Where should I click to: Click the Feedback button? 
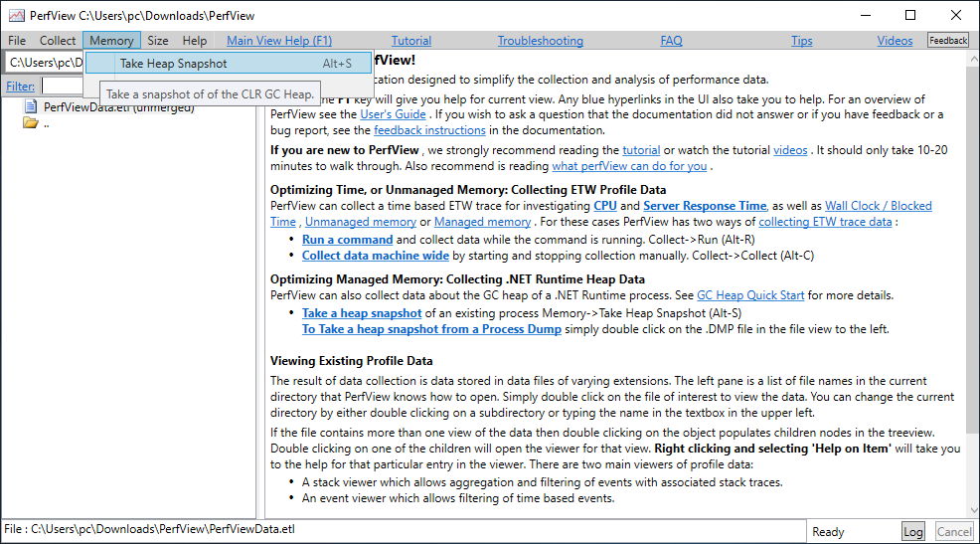(x=948, y=41)
